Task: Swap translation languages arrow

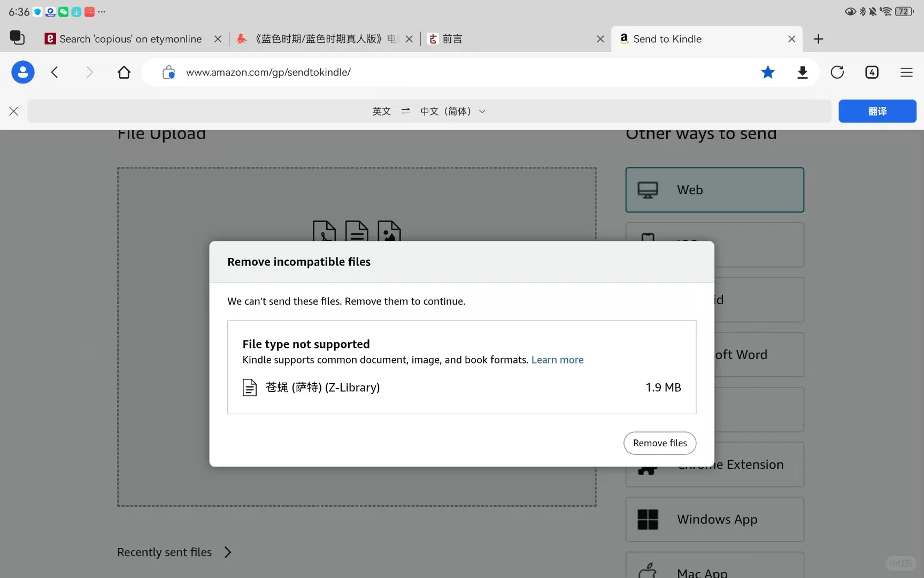Action: click(x=405, y=111)
